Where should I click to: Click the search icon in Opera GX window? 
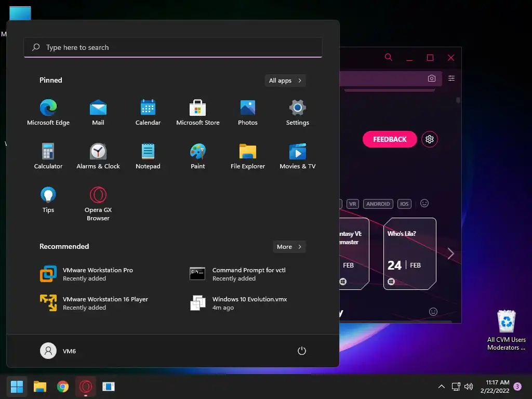(x=389, y=57)
